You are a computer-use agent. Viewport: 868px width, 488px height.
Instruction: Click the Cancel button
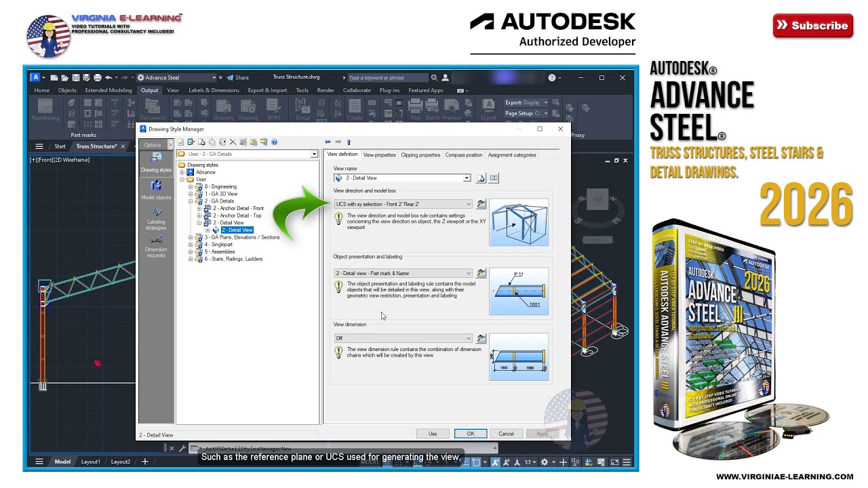[x=506, y=433]
